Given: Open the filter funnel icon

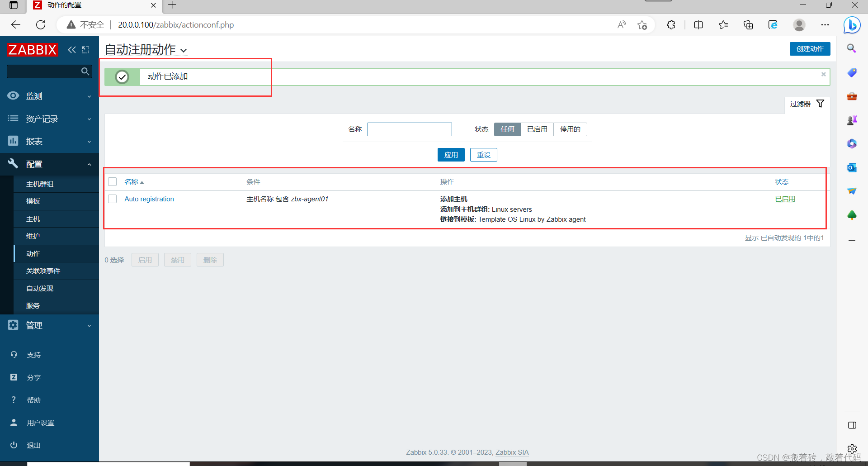Looking at the screenshot, I should 820,104.
